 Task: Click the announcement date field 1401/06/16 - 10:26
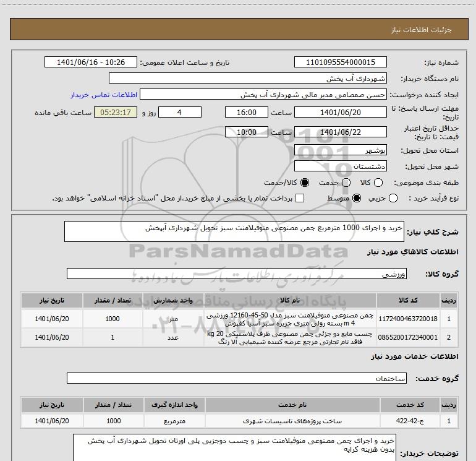[91, 62]
